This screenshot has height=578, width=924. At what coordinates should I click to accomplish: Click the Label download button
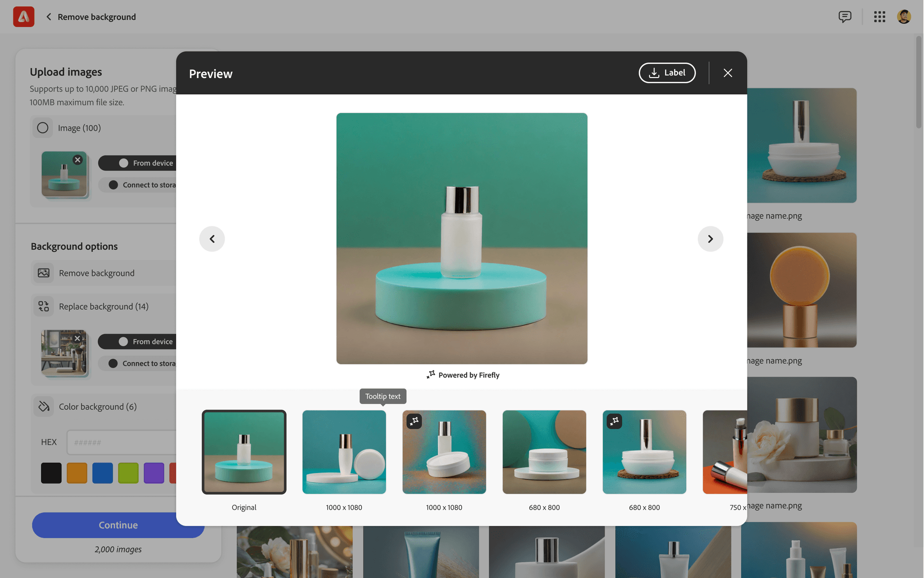(x=667, y=73)
